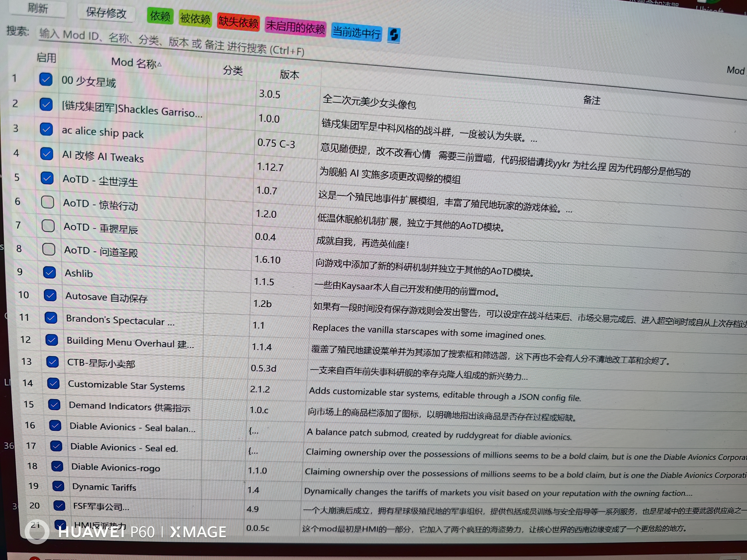Disable the Dynamic Tariffs mod checkbox
Screen dimensions: 747x560
coord(58,486)
